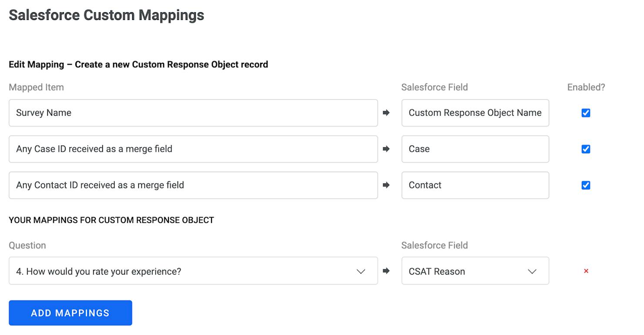Open the CSAT Reason Salesforce Field dropdown
The width and height of the screenshot is (644, 335).
click(475, 271)
